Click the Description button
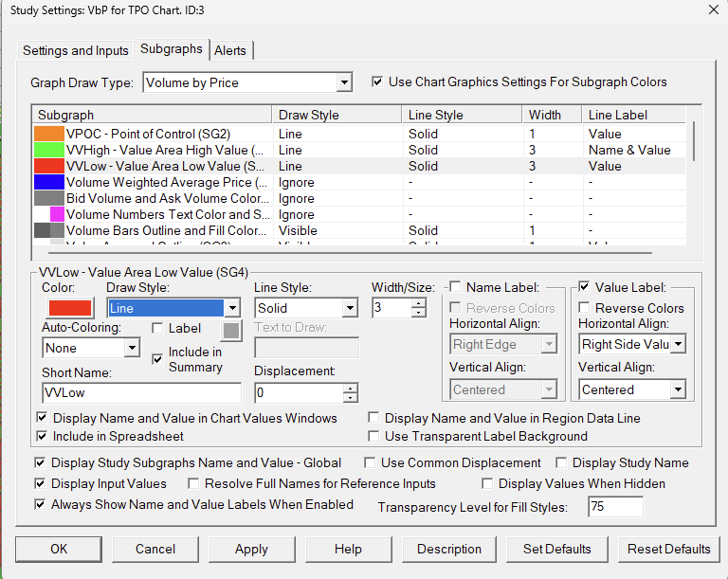Screen dimensions: 728x579 [449, 549]
